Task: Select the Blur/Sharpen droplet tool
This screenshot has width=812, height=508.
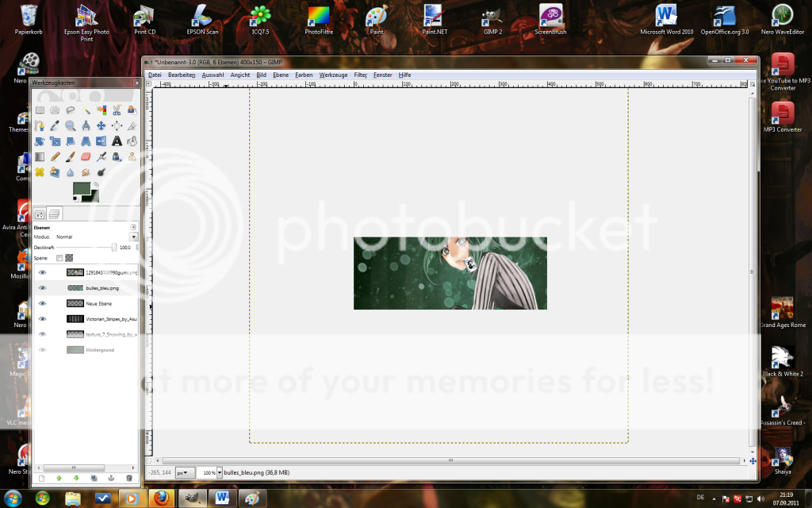Action: point(71,172)
